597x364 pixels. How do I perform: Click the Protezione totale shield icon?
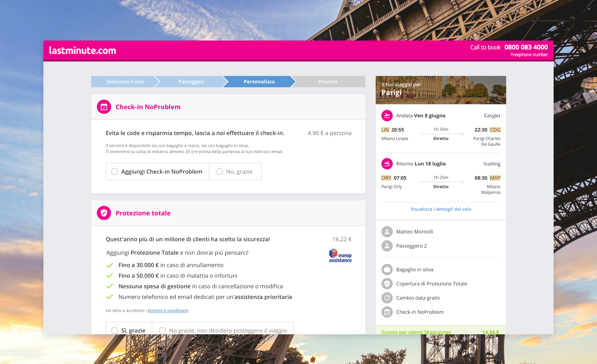pyautogui.click(x=104, y=213)
